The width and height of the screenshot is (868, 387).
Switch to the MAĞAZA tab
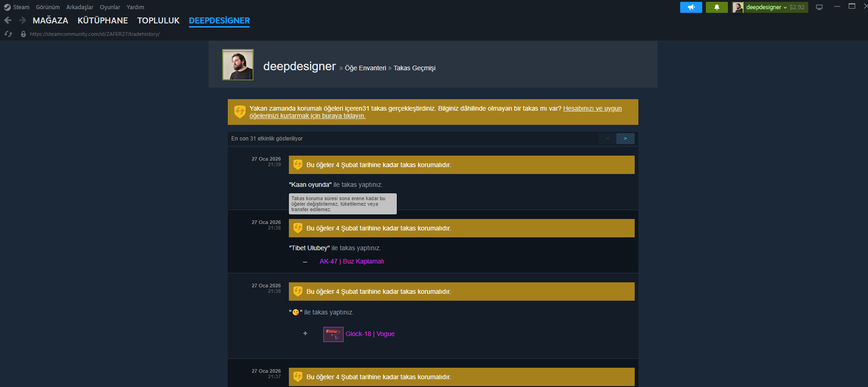coord(51,21)
